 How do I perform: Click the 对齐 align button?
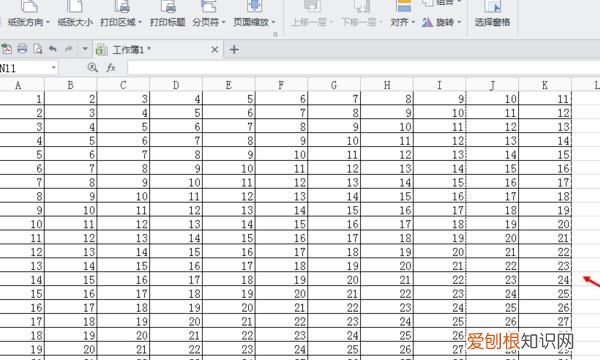(x=403, y=14)
